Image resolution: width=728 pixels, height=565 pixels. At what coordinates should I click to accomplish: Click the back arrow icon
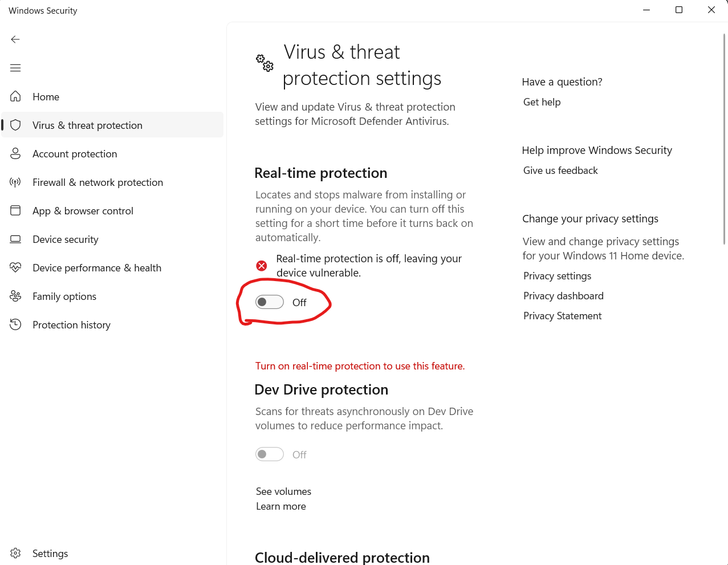(x=15, y=39)
